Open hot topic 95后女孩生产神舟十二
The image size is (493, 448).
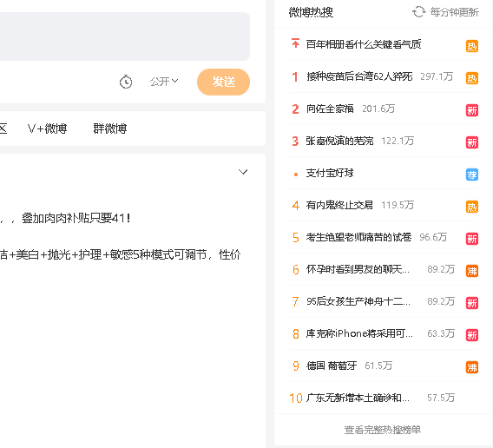pos(358,301)
